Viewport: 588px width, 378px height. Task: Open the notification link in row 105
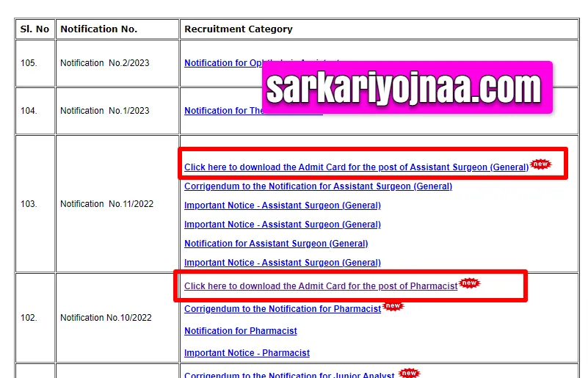222,63
